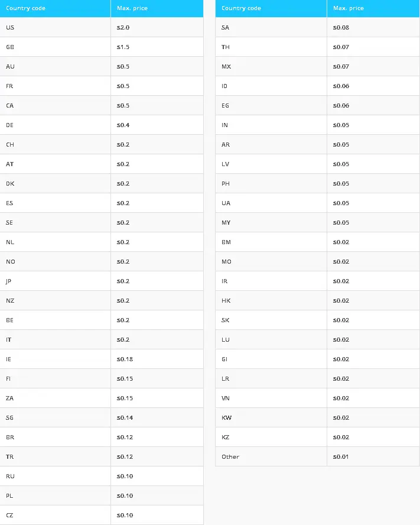Click the KZ country code cell
The height and width of the screenshot is (525, 420).
point(271,437)
